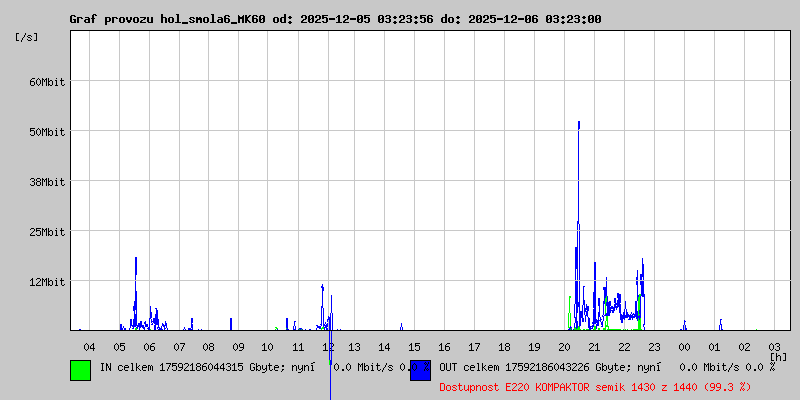Select the 60Mbit y-axis label
Viewport: 800px width, 400px height.
tap(46, 81)
